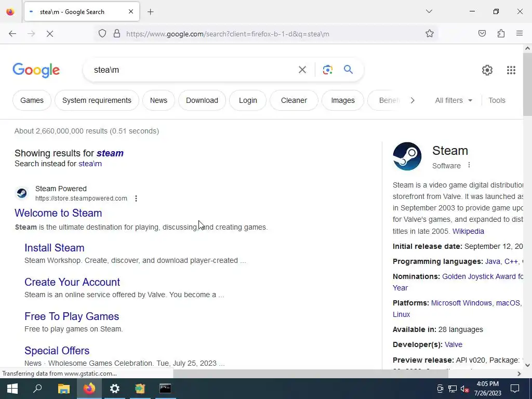This screenshot has width=532, height=399.
Task: Search by image with the Lens icon
Action: tap(327, 70)
